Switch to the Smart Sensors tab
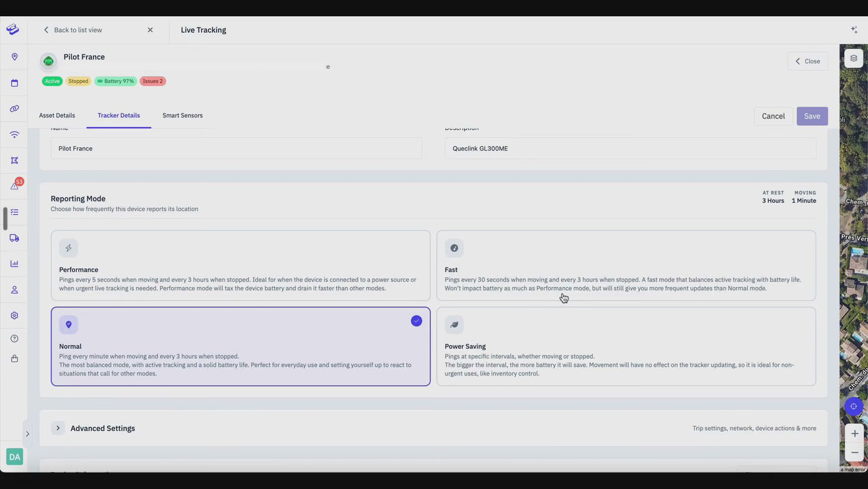Screen dimensions: 868x489 tap(182, 115)
